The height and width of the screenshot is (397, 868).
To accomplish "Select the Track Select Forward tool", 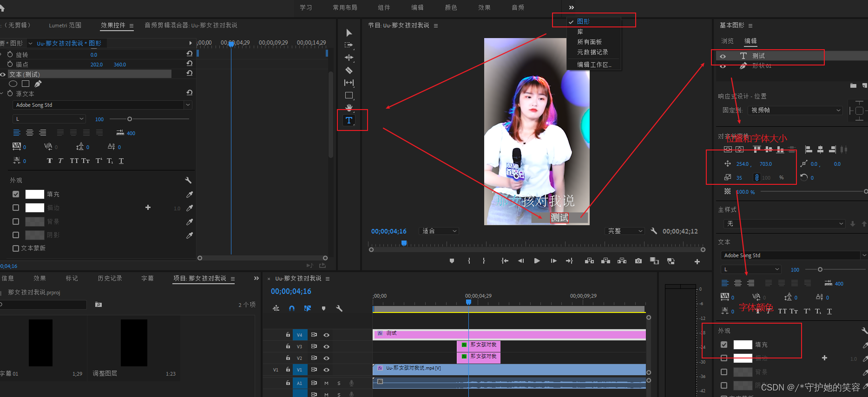I will pos(349,45).
